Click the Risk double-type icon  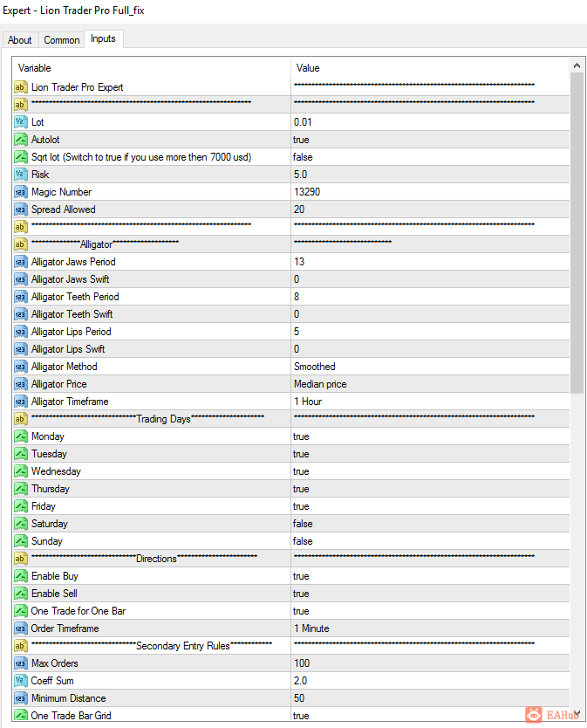[20, 175]
